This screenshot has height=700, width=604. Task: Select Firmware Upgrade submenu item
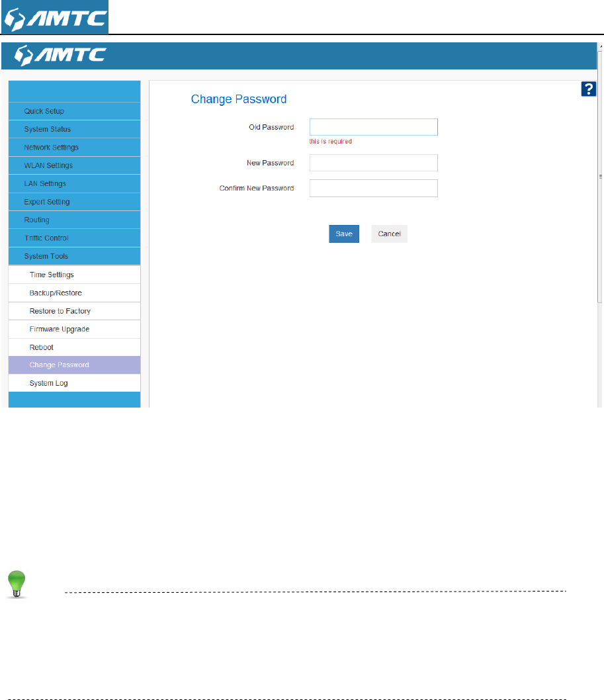(x=74, y=329)
